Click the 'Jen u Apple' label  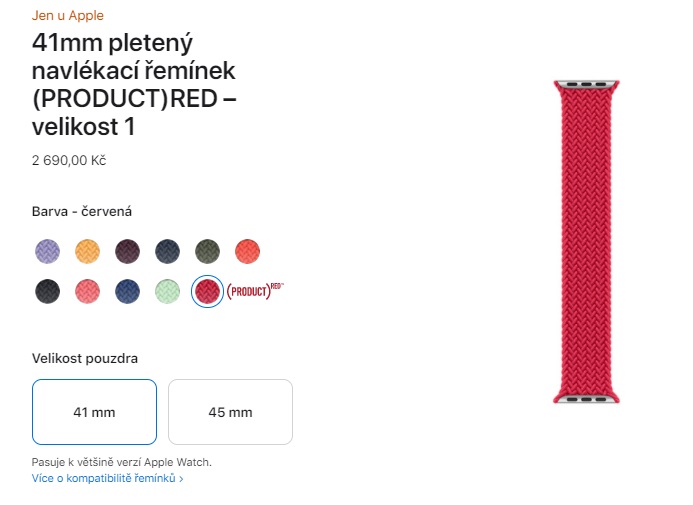point(68,16)
